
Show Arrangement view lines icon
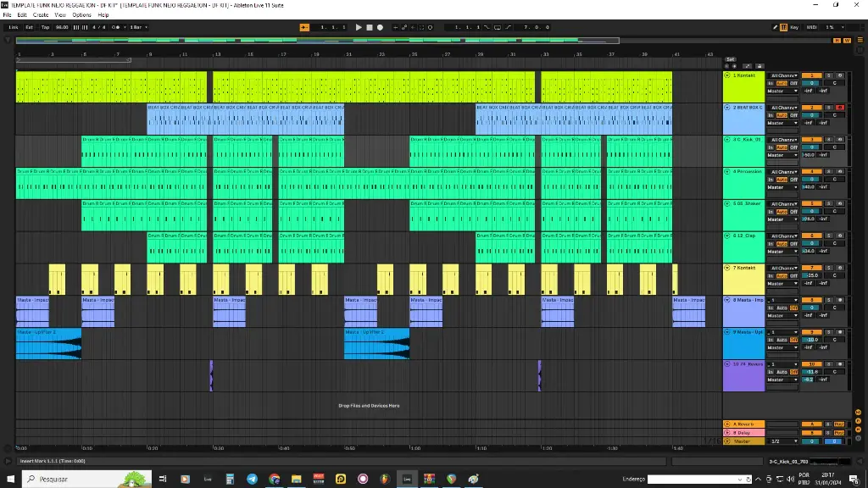point(860,40)
